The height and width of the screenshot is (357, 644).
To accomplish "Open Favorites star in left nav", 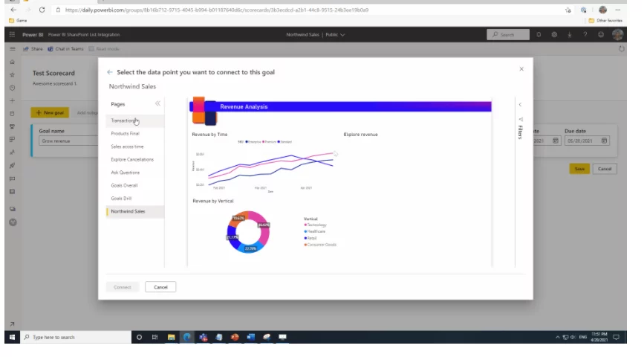I will [x=13, y=75].
